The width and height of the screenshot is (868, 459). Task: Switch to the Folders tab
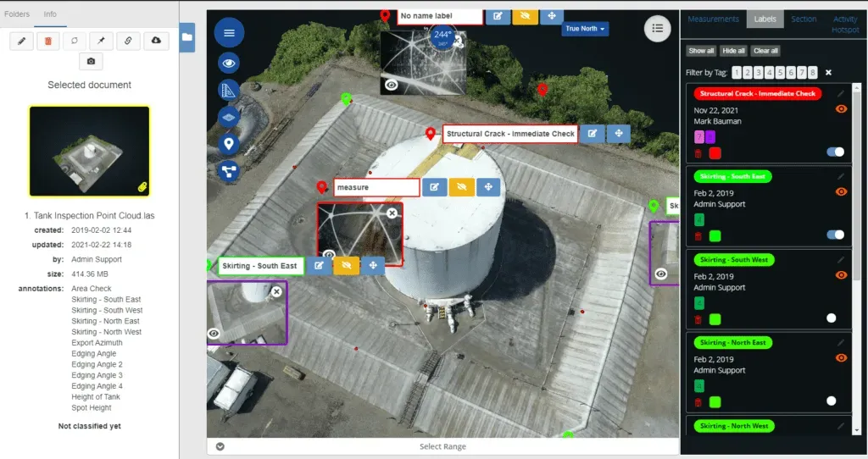tap(17, 14)
